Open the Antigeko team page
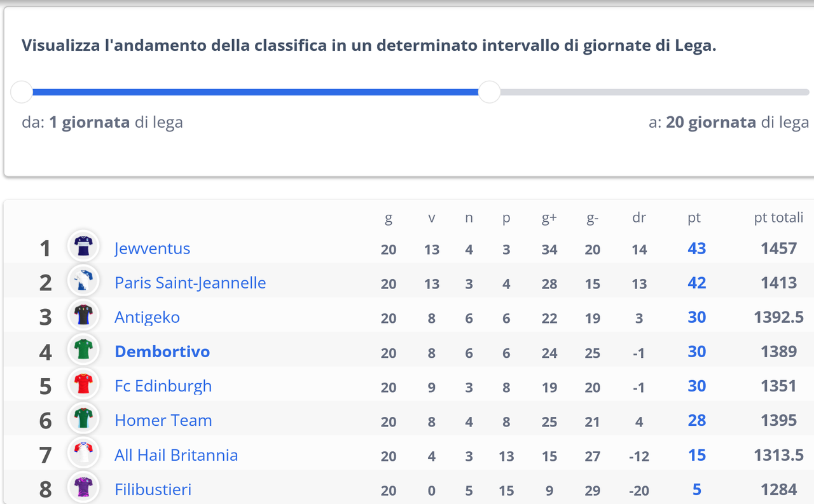This screenshot has height=504, width=814. (147, 317)
